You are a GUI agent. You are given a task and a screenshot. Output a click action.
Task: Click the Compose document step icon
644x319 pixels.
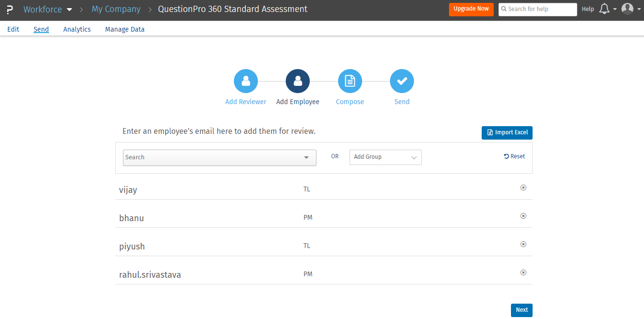tap(350, 81)
